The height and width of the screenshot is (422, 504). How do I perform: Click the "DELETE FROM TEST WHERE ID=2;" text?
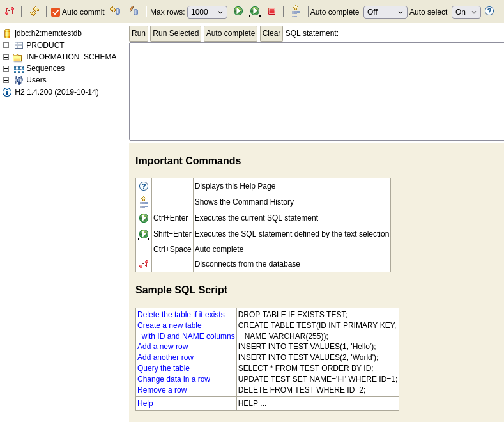302,390
